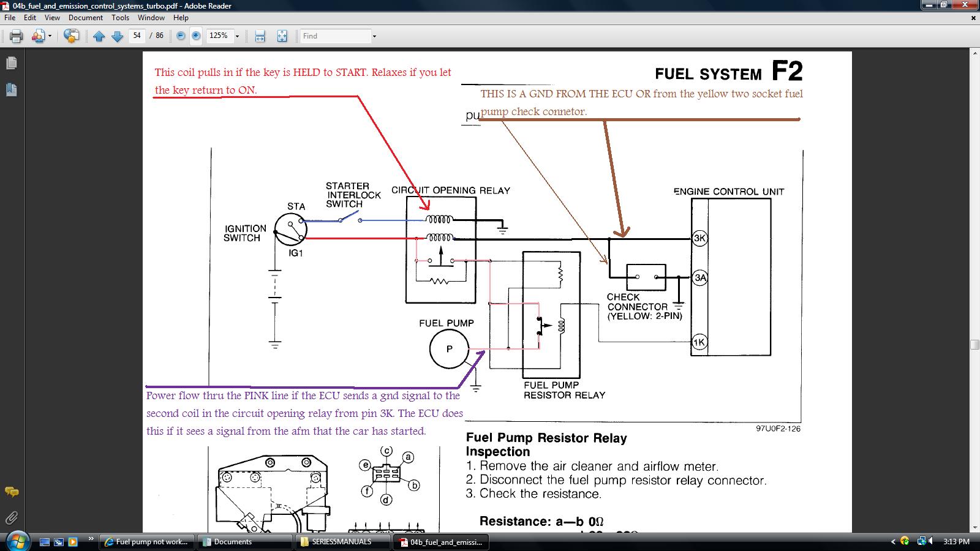Expand the Find options dropdown arrow

point(374,36)
